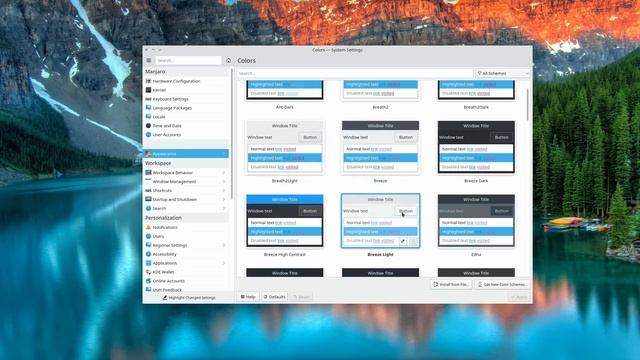This screenshot has height=360, width=640.
Task: Open the KDE Wallet settings page
Action: pyautogui.click(x=186, y=272)
